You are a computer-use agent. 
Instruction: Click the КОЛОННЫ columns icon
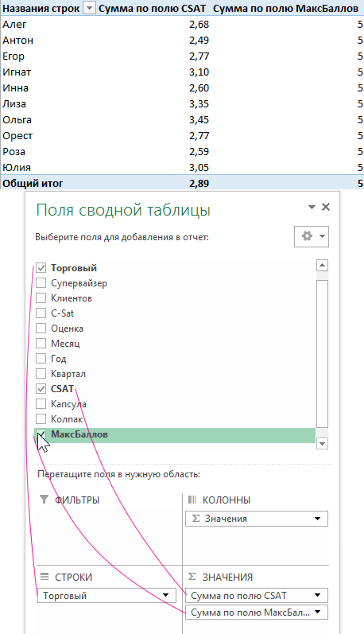point(192,500)
